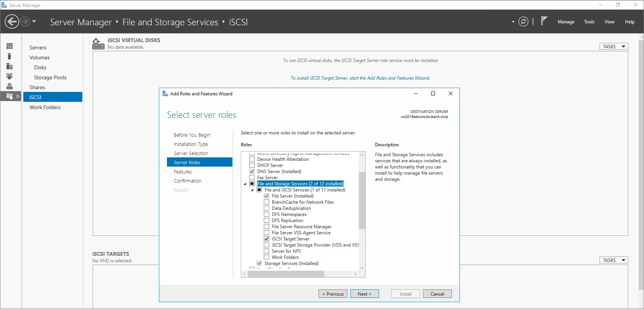The image size is (644, 309).
Task: Open the Manage menu
Action: (566, 22)
